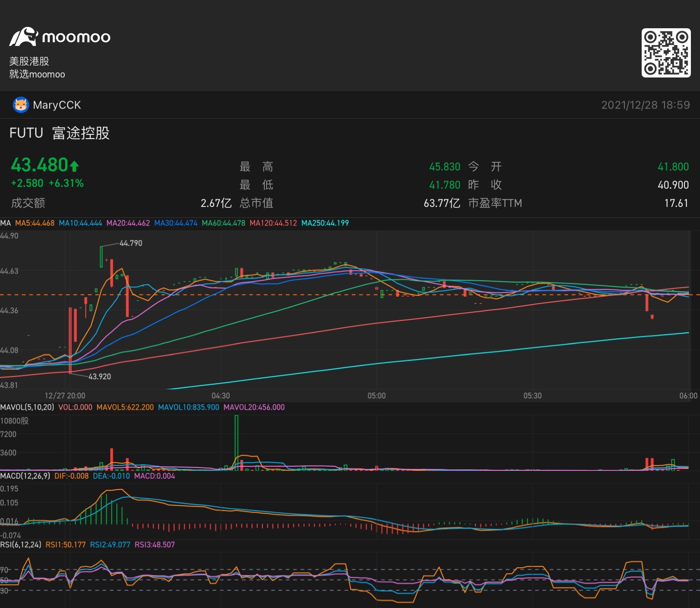
Task: Open the MACD(12,26,9) indicator settings
Action: [25, 476]
